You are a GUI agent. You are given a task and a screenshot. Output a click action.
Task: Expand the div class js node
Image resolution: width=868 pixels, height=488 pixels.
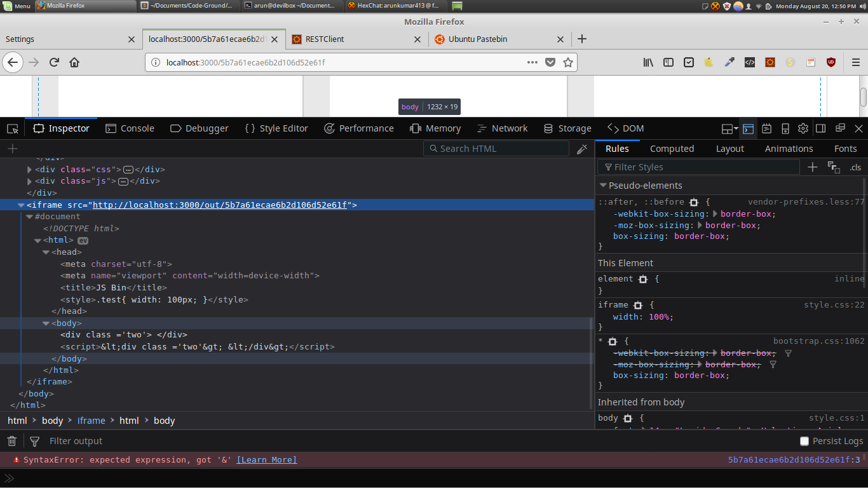coord(29,181)
